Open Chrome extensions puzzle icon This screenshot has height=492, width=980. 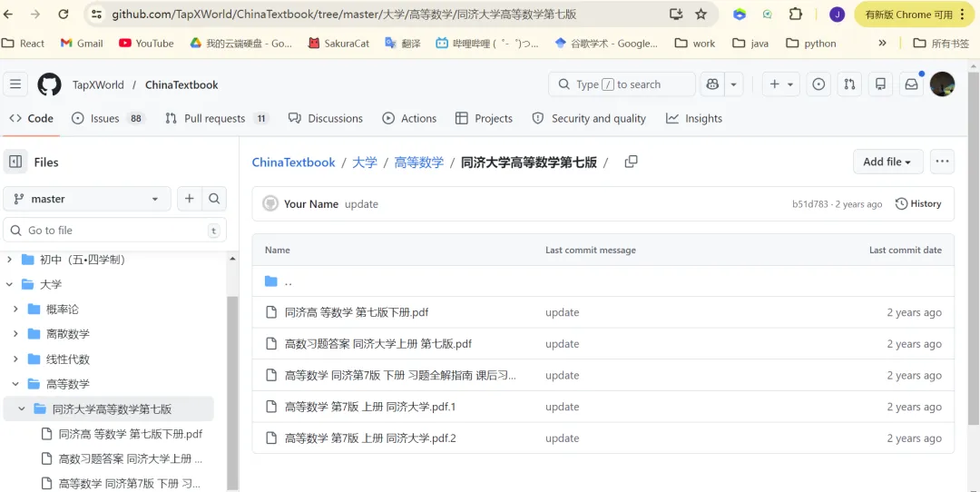pos(795,14)
